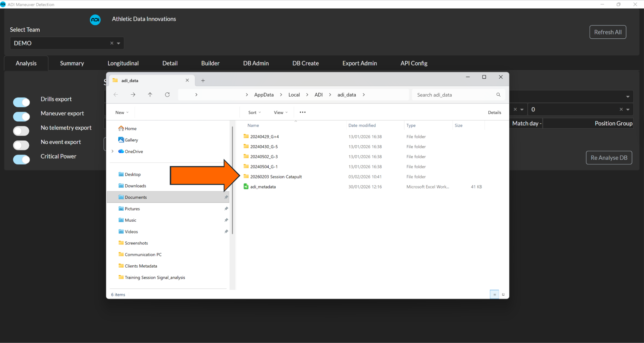The image size is (644, 343).
Task: Click the navigation pane scrollbar
Action: coord(232,180)
